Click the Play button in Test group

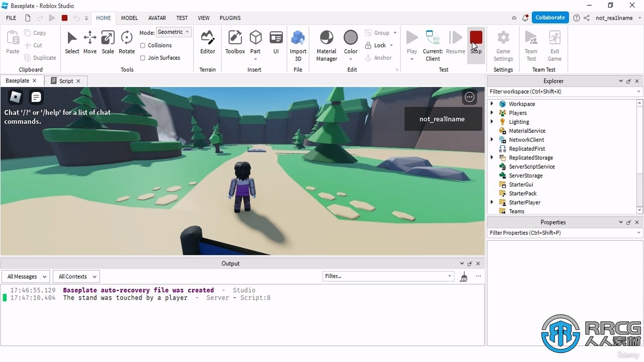(412, 38)
